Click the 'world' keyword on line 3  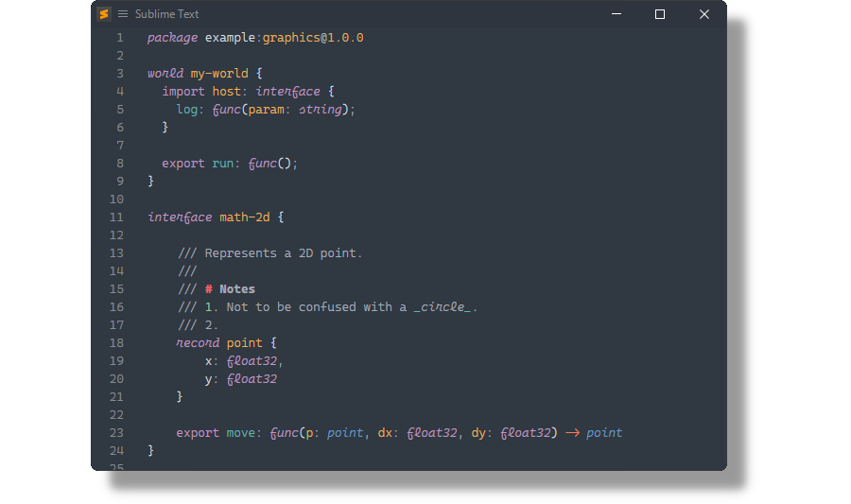coord(165,74)
